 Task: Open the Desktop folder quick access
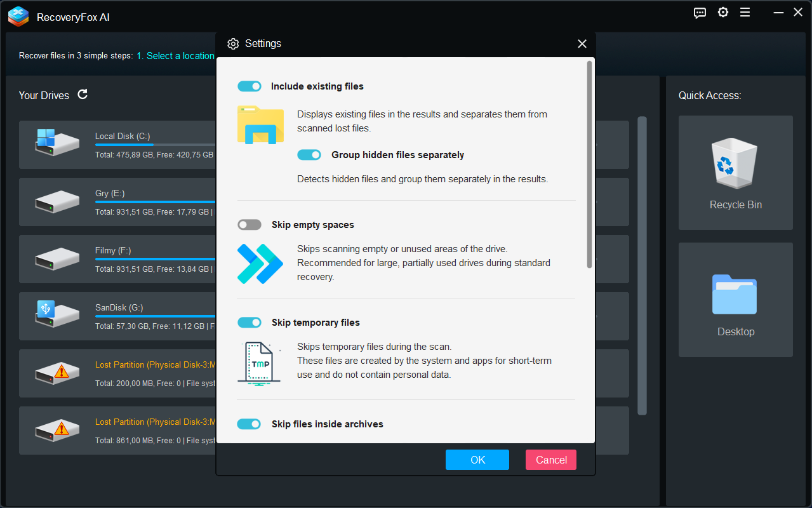point(736,300)
